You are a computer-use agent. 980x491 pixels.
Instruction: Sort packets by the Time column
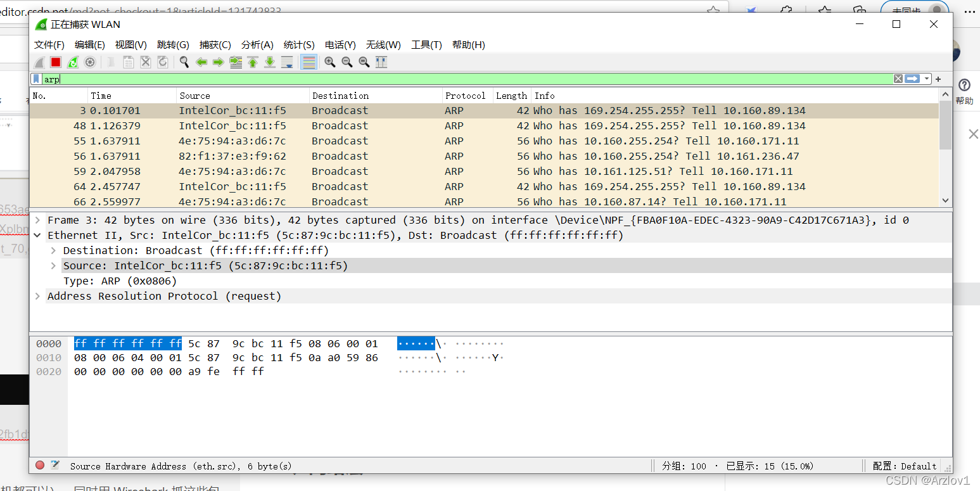click(132, 96)
